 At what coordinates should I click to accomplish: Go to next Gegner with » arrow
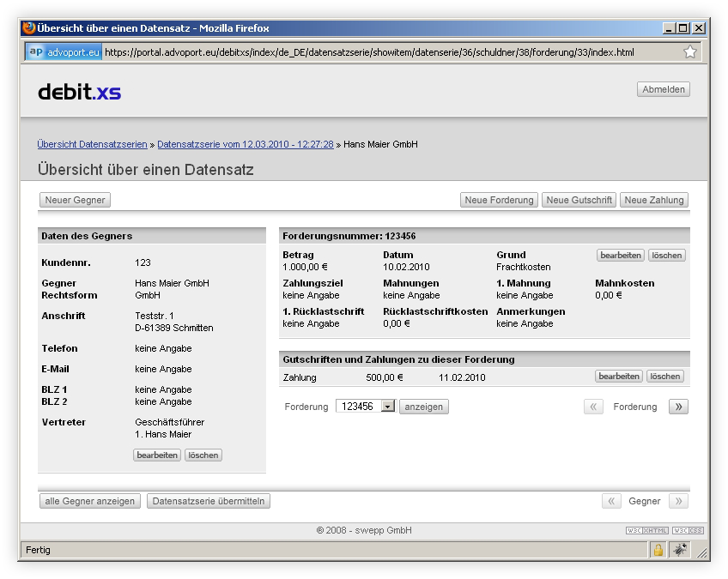coord(678,501)
